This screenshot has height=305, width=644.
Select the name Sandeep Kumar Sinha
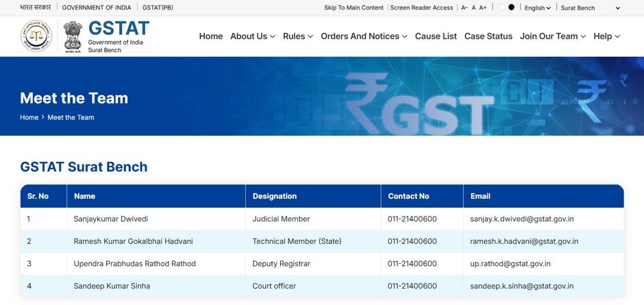tap(112, 286)
